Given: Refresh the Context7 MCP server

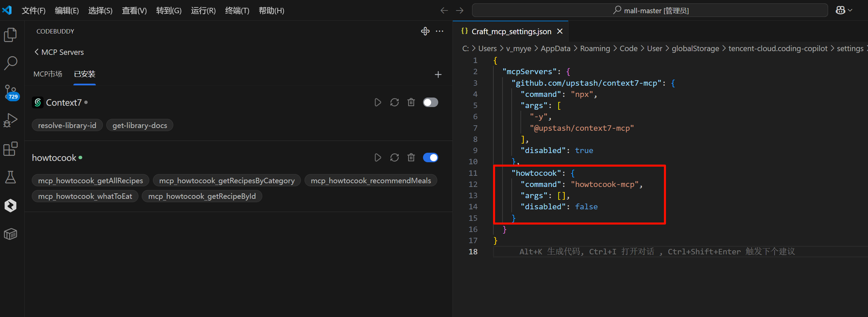Looking at the screenshot, I should point(394,102).
